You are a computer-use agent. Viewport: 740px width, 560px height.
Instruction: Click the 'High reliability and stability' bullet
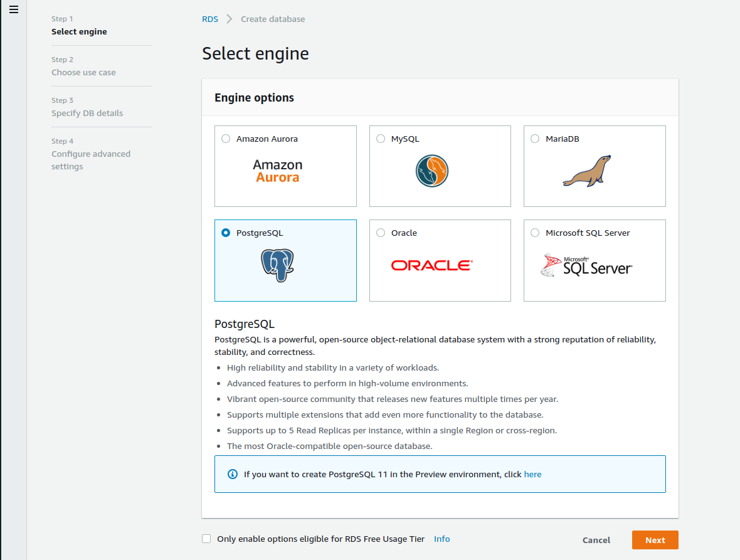[333, 367]
